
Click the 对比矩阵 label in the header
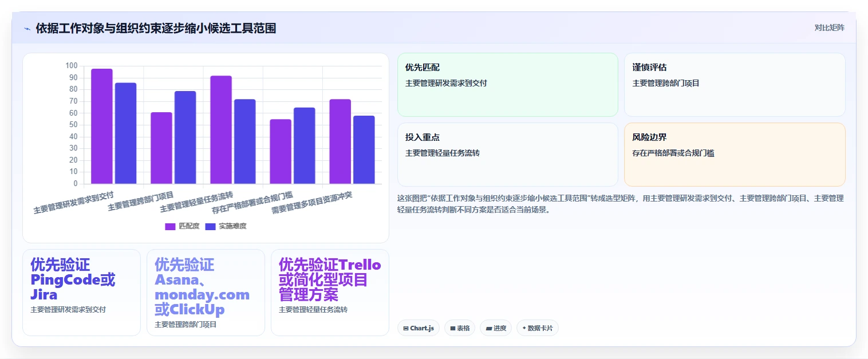point(829,27)
